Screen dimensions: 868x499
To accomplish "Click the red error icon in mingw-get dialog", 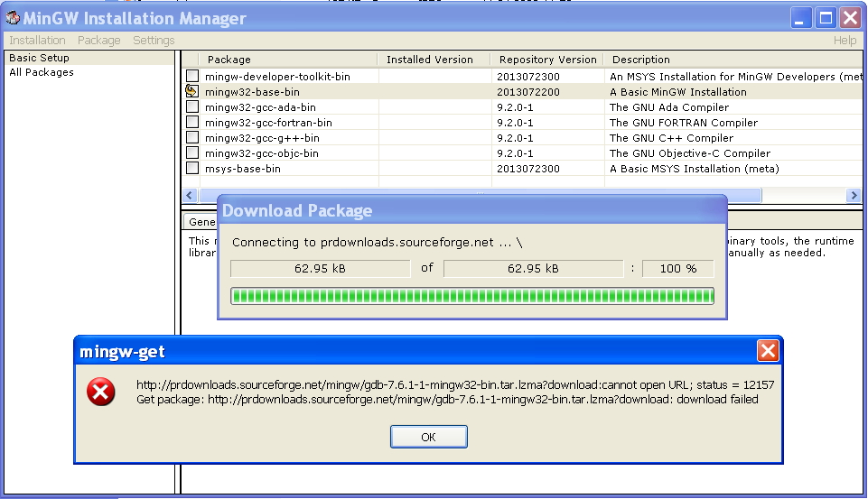I will pyautogui.click(x=101, y=392).
